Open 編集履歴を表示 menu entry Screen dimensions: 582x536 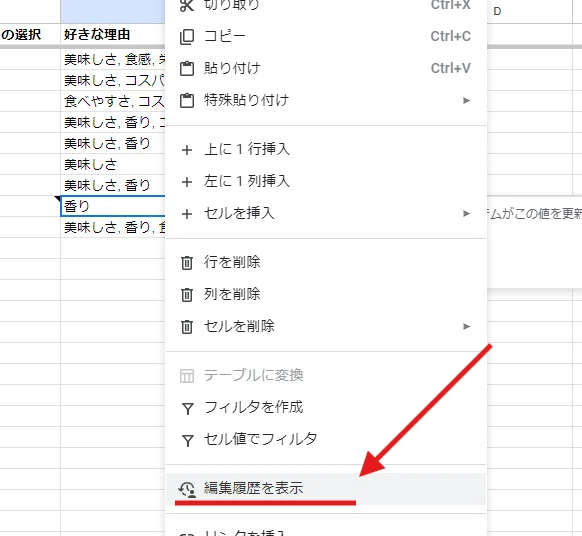click(x=326, y=489)
